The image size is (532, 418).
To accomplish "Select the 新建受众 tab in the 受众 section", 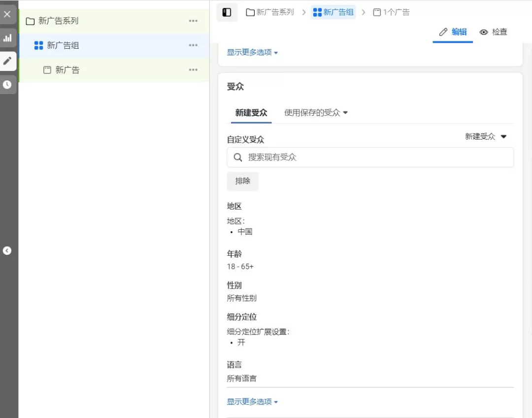I will pyautogui.click(x=251, y=112).
